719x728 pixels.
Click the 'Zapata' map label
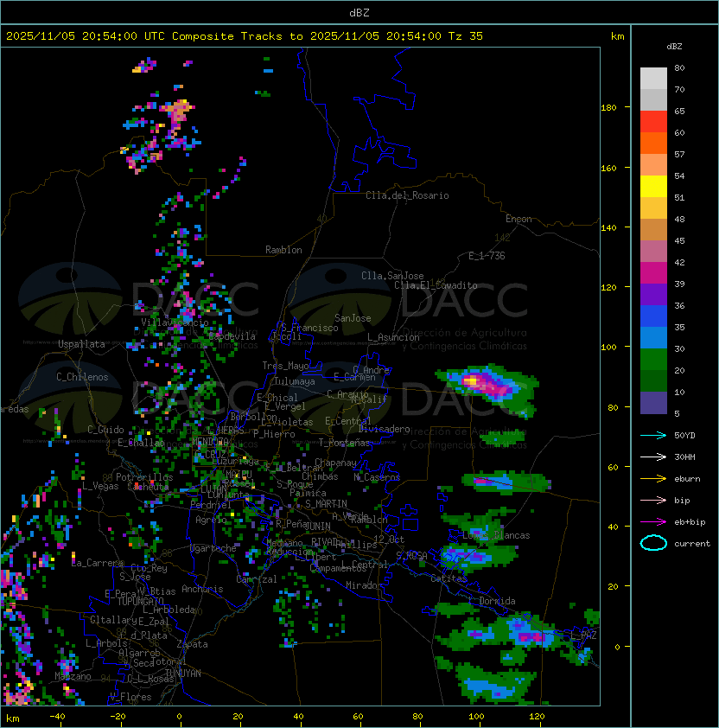point(192,644)
